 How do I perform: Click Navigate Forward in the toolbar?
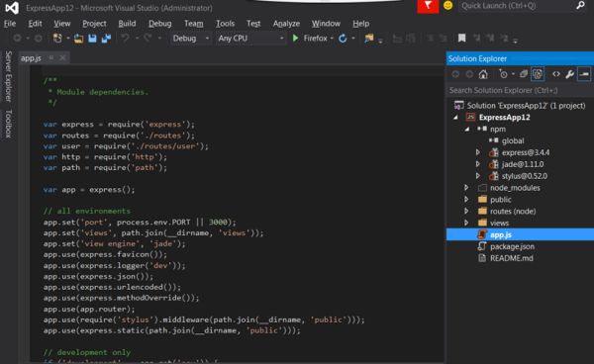(x=39, y=38)
